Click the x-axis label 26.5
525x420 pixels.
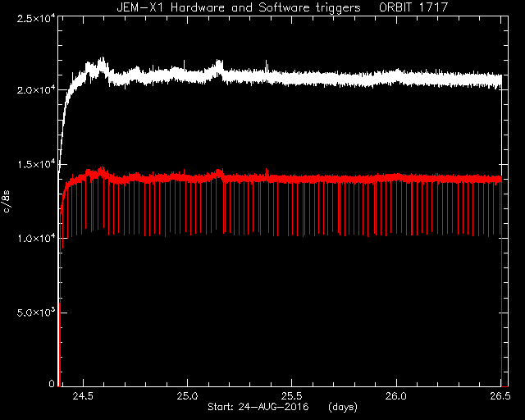point(500,396)
